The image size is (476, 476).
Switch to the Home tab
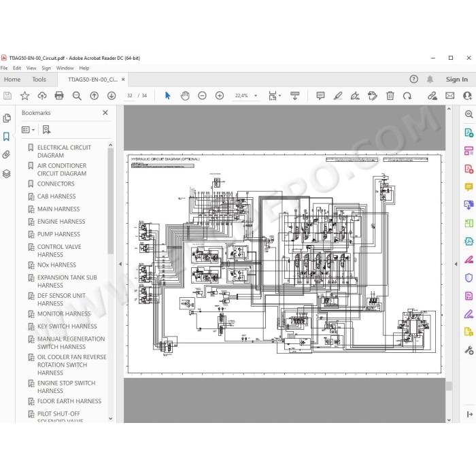coord(12,80)
